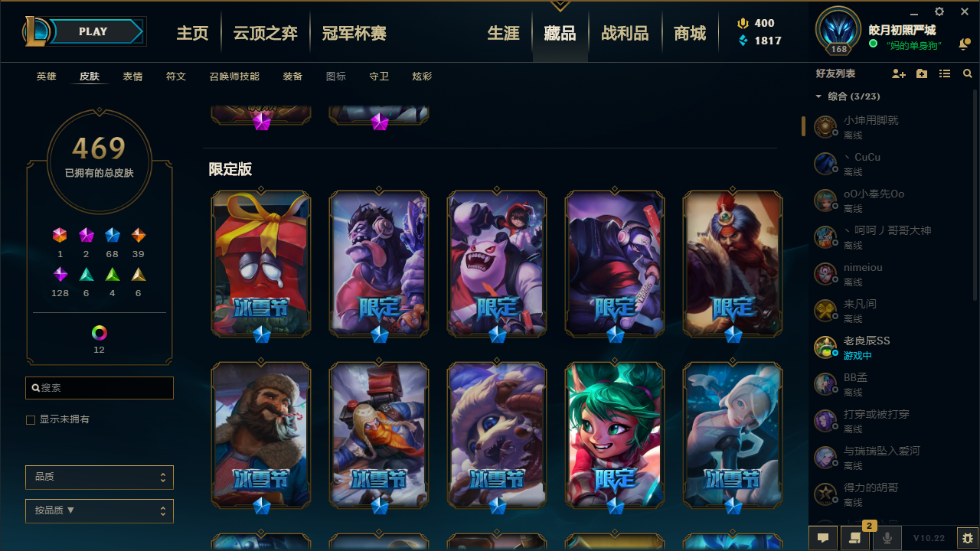Toggle the microphone mute button
The image size is (980, 551).
[887, 538]
